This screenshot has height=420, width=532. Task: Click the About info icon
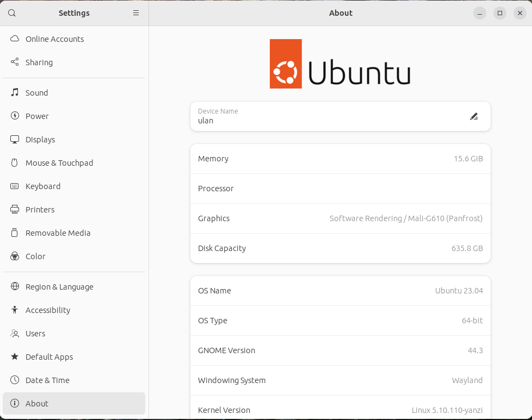[15, 403]
